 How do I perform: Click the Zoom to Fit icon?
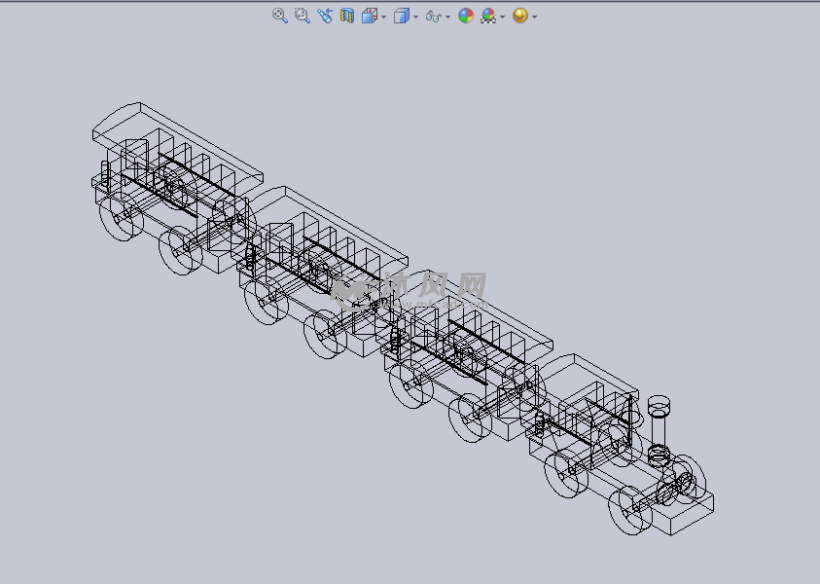(280, 16)
